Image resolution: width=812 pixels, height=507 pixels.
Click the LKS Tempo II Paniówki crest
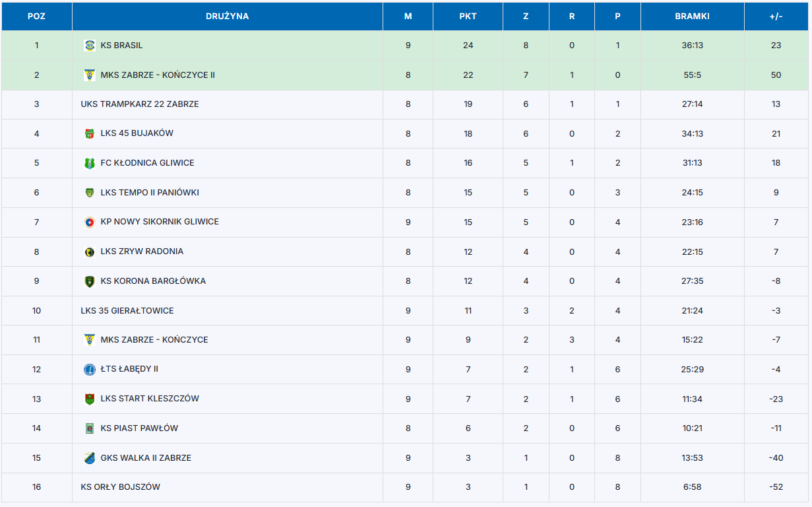[x=90, y=193]
